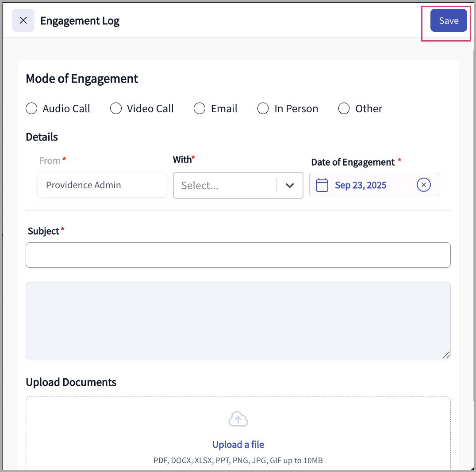Viewport: 476px width, 472px height.
Task: Expand the With field chevron arrow
Action: coord(290,186)
